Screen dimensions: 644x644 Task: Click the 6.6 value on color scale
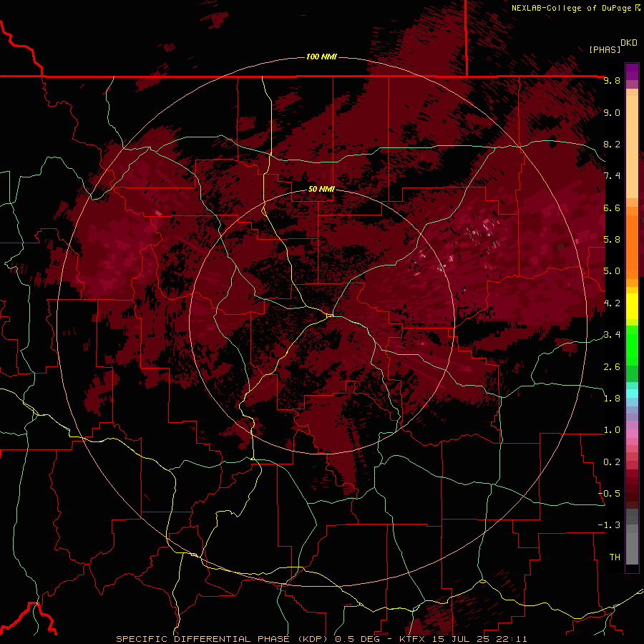point(612,208)
